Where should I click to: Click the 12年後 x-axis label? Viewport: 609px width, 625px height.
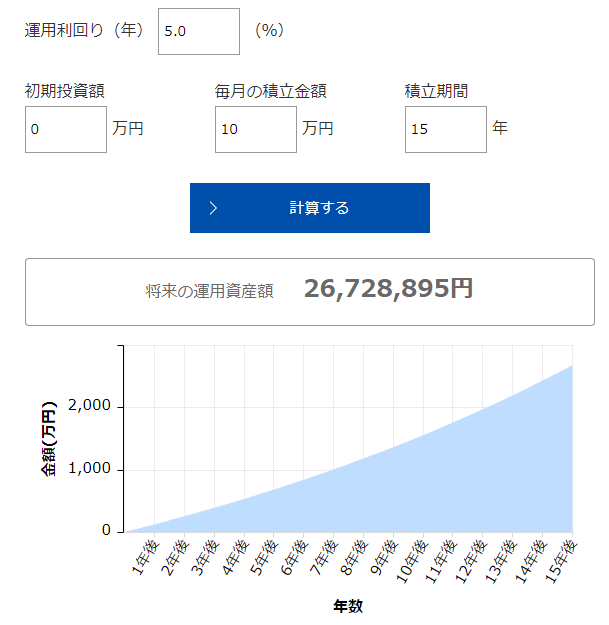[471, 562]
